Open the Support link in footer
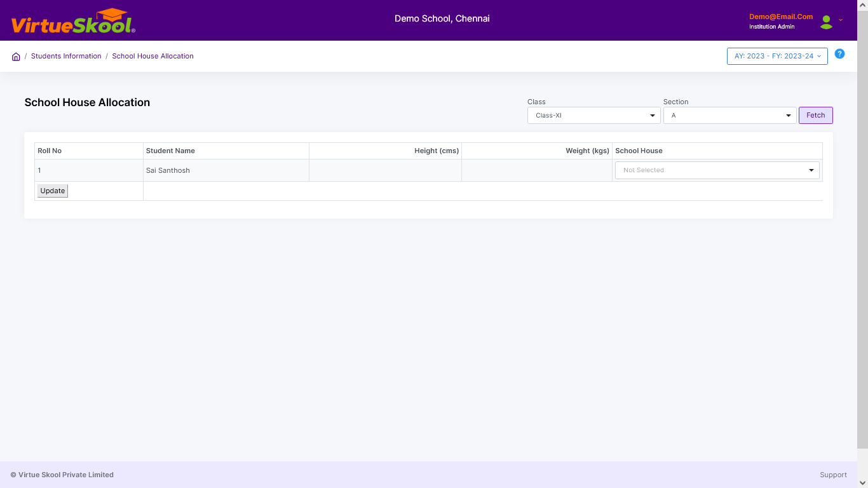Viewport: 868px width, 488px height. (833, 475)
